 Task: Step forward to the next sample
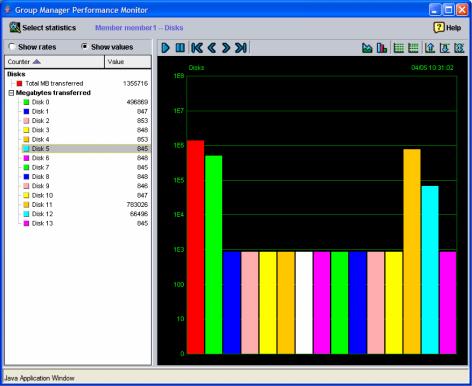pyautogui.click(x=226, y=48)
